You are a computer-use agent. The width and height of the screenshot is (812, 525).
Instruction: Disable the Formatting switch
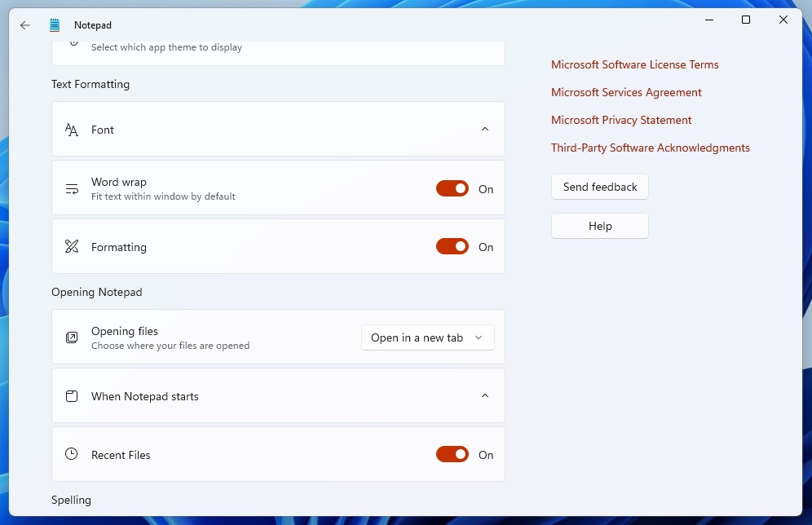(452, 246)
